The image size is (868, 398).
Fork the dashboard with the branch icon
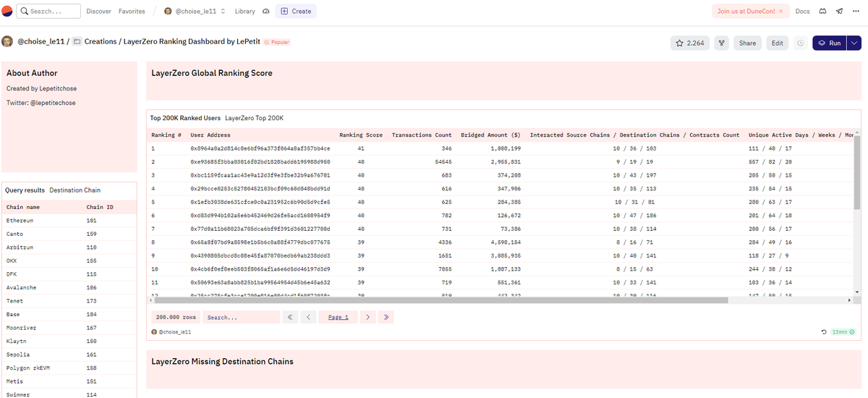[721, 43]
